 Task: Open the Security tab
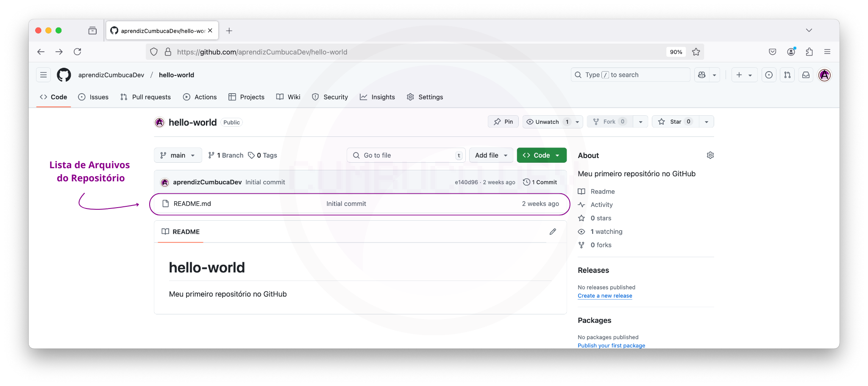click(330, 97)
